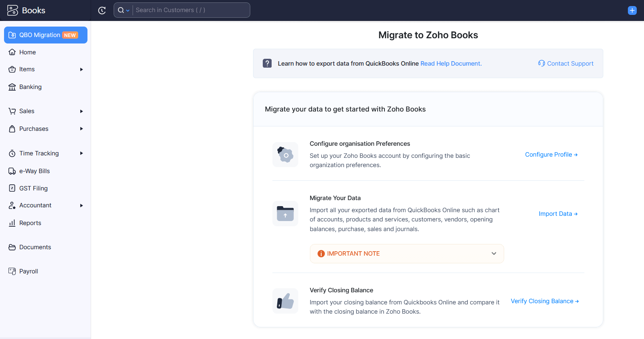Click the Payroll icon in sidebar

click(x=12, y=271)
